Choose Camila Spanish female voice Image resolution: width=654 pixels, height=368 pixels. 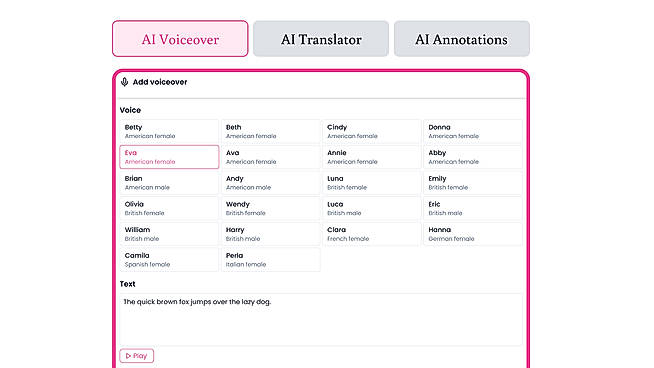[x=169, y=260]
